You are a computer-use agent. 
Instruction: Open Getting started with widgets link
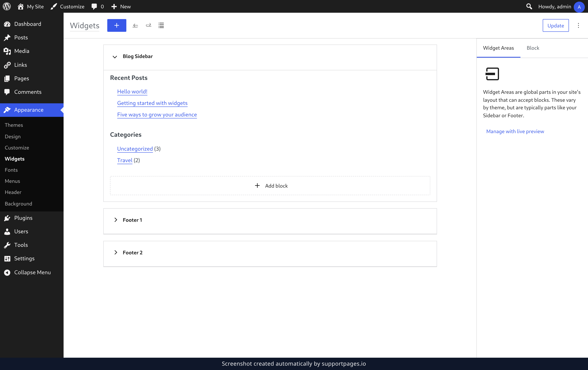[152, 103]
